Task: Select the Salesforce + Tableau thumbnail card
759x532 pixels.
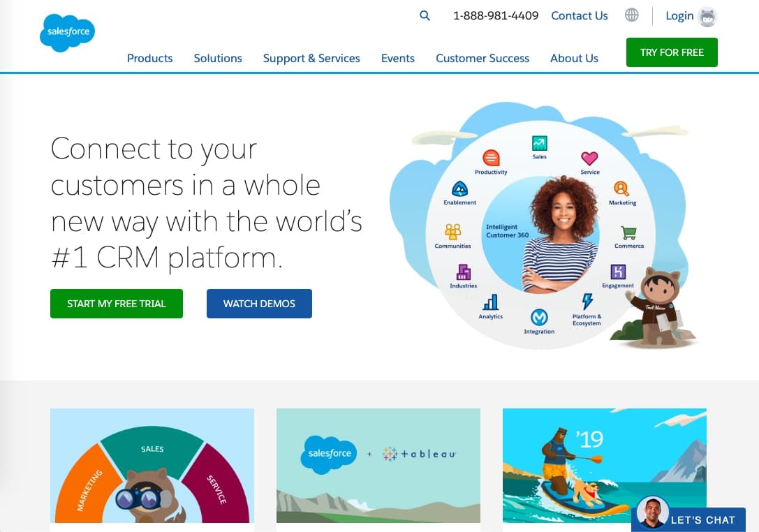Action: point(378,466)
